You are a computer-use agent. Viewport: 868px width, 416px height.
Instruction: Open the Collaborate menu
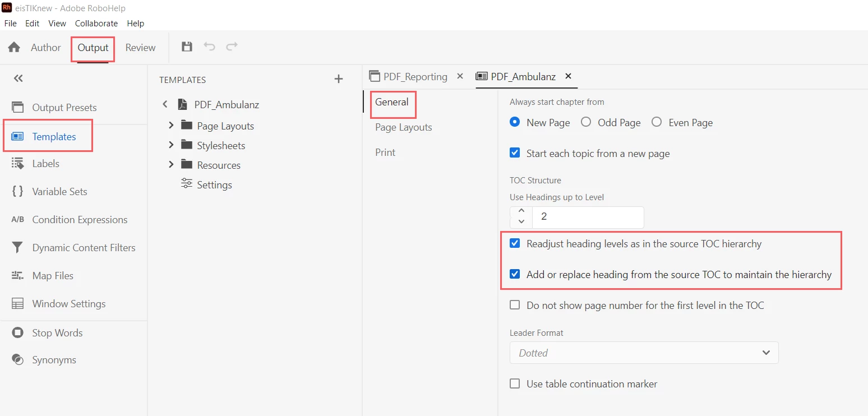(x=96, y=24)
